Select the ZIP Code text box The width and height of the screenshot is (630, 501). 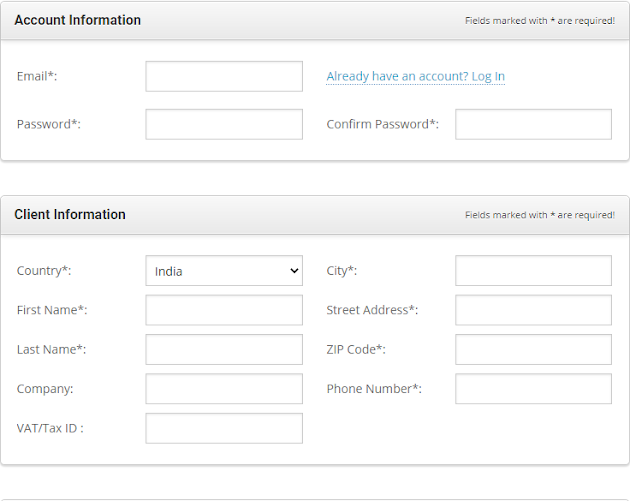coord(533,349)
